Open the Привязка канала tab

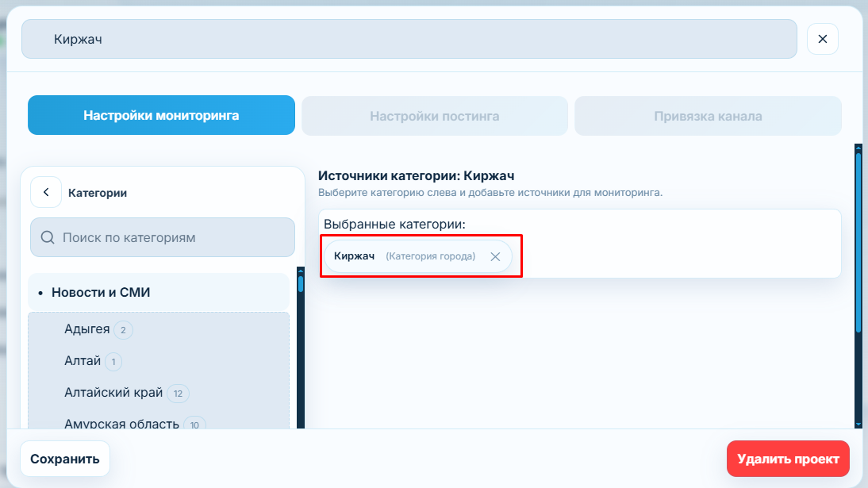point(708,116)
